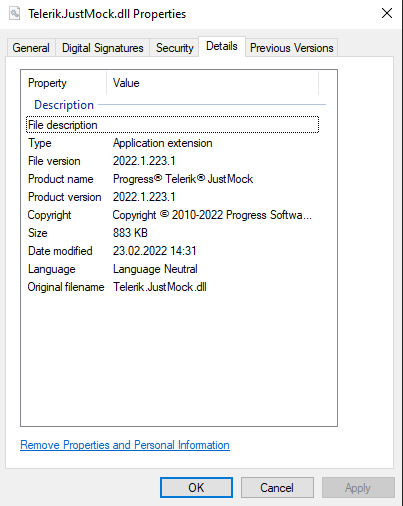Select the Copyright property label
The height and width of the screenshot is (506, 403).
click(x=49, y=215)
